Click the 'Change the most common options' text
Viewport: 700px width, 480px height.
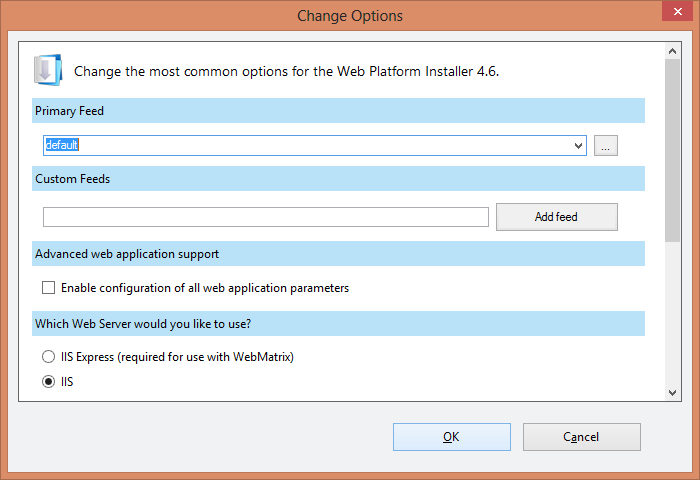pos(286,71)
